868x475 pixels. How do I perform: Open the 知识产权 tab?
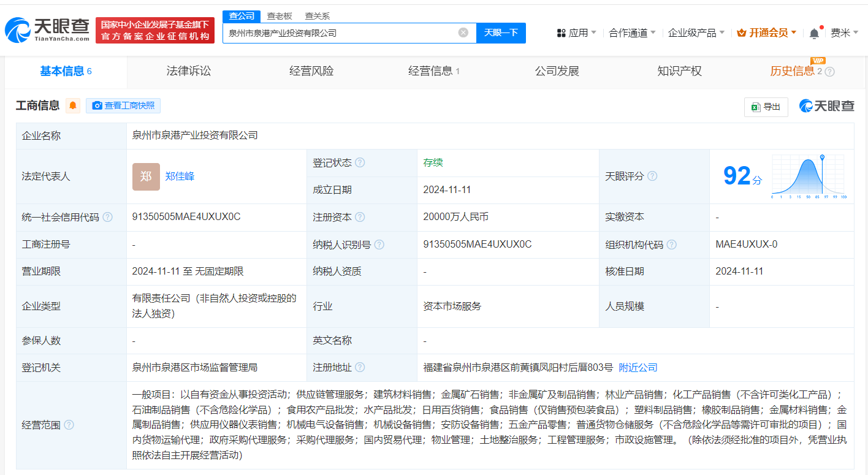[x=679, y=71]
